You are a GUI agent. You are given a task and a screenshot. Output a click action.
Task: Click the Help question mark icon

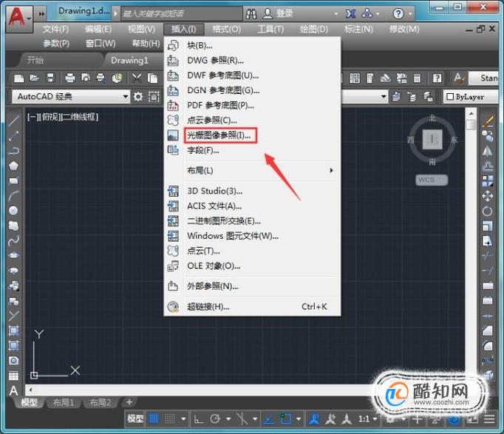(x=398, y=13)
